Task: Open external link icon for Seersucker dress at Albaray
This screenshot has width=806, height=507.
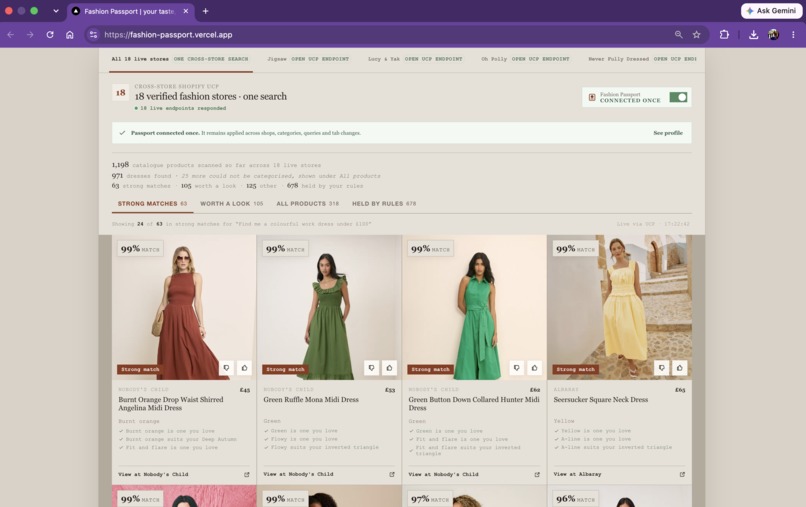Action: [682, 474]
